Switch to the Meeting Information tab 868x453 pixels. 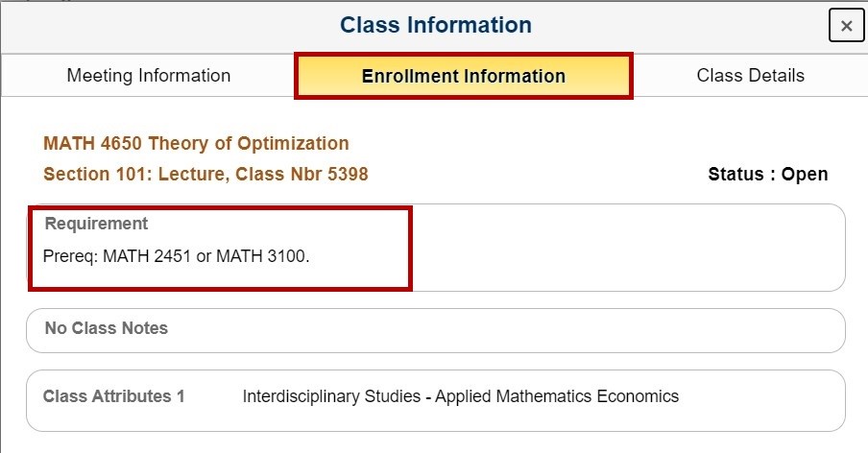pos(149,76)
